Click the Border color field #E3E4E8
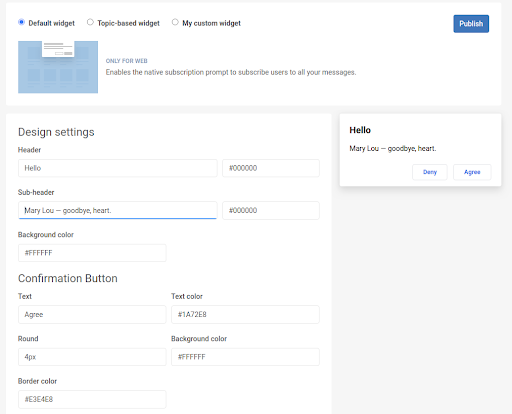Image resolution: width=512 pixels, height=414 pixels. point(92,399)
